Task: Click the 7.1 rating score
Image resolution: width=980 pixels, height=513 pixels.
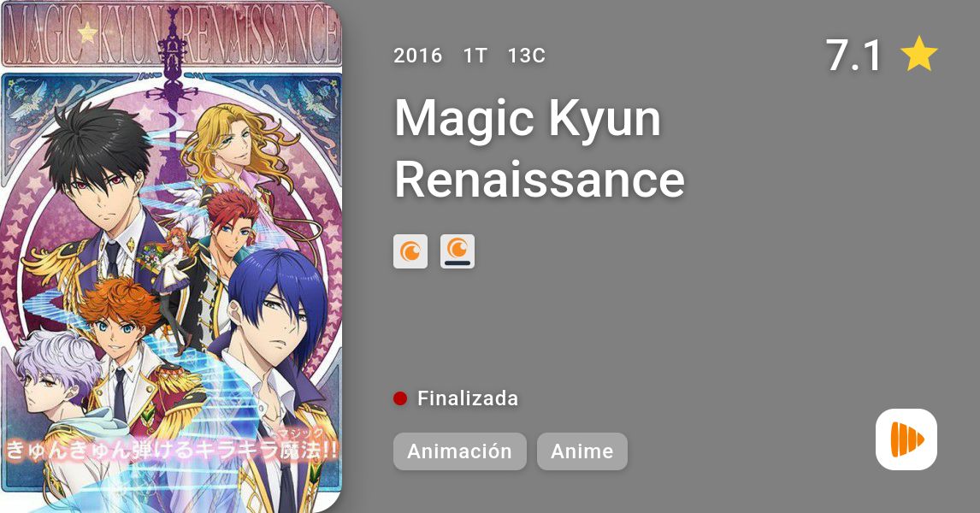Action: pyautogui.click(x=853, y=55)
